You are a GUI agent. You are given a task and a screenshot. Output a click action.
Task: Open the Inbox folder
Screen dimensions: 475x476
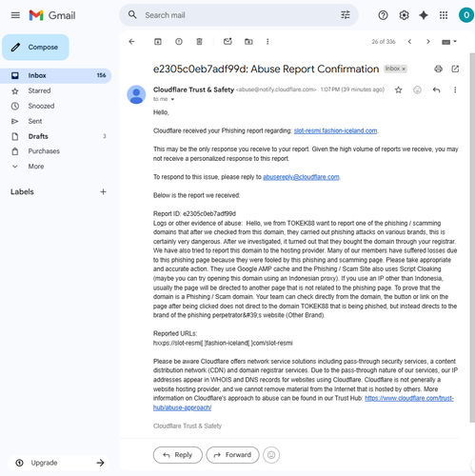pyautogui.click(x=56, y=75)
